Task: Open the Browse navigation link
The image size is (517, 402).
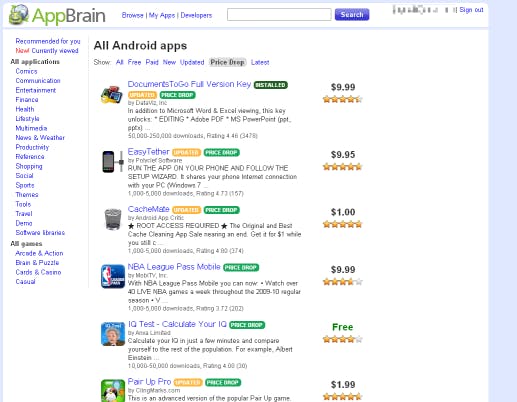Action: point(132,15)
